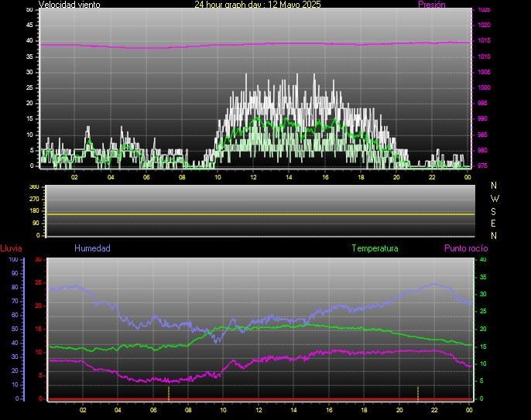531x420 pixels.
Task: Select the magenta "Punto rocío" legend label
Action: [x=466, y=248]
